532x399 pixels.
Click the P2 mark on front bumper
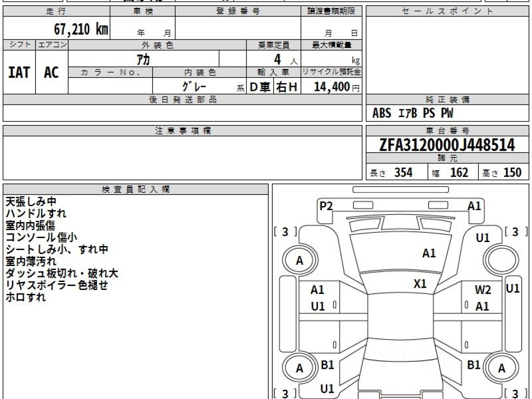point(326,206)
